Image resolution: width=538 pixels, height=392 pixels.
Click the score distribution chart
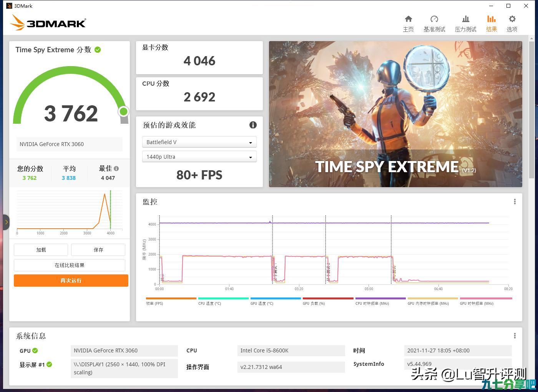[x=70, y=213]
